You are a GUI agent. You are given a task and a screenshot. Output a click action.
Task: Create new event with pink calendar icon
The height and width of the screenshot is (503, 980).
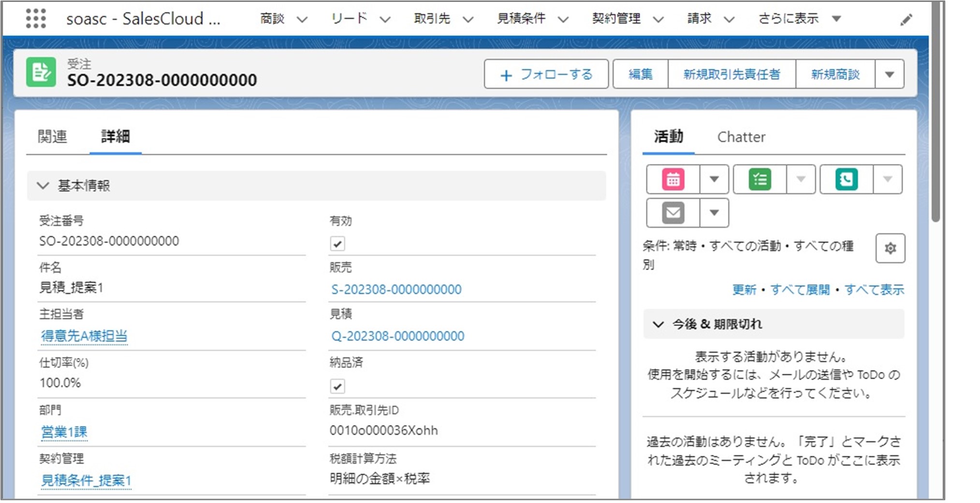(673, 179)
